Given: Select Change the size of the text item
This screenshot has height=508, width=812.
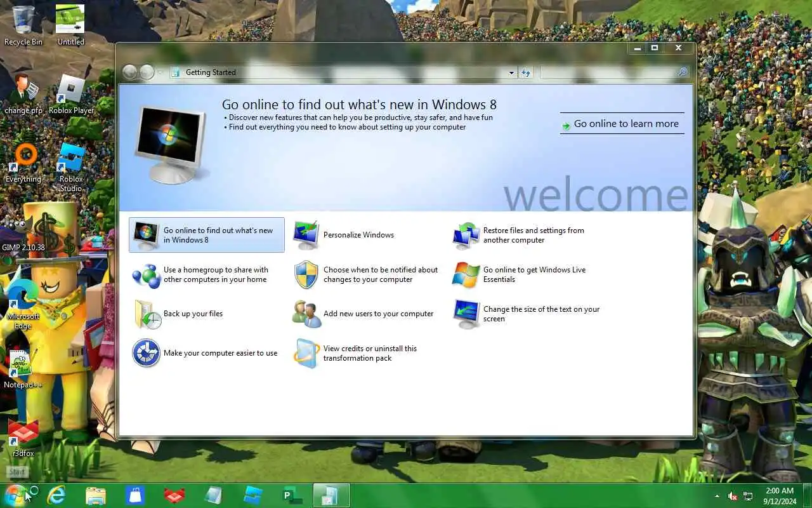Looking at the screenshot, I should pos(527,314).
